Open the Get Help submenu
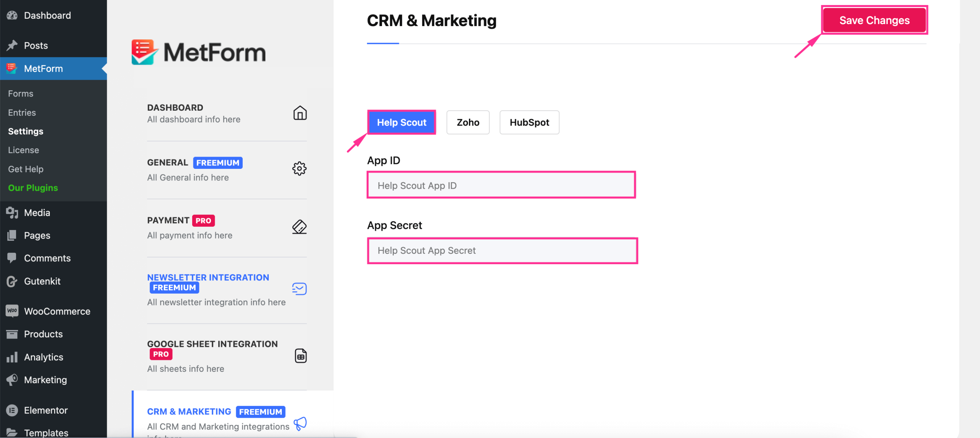The width and height of the screenshot is (980, 438). [26, 169]
